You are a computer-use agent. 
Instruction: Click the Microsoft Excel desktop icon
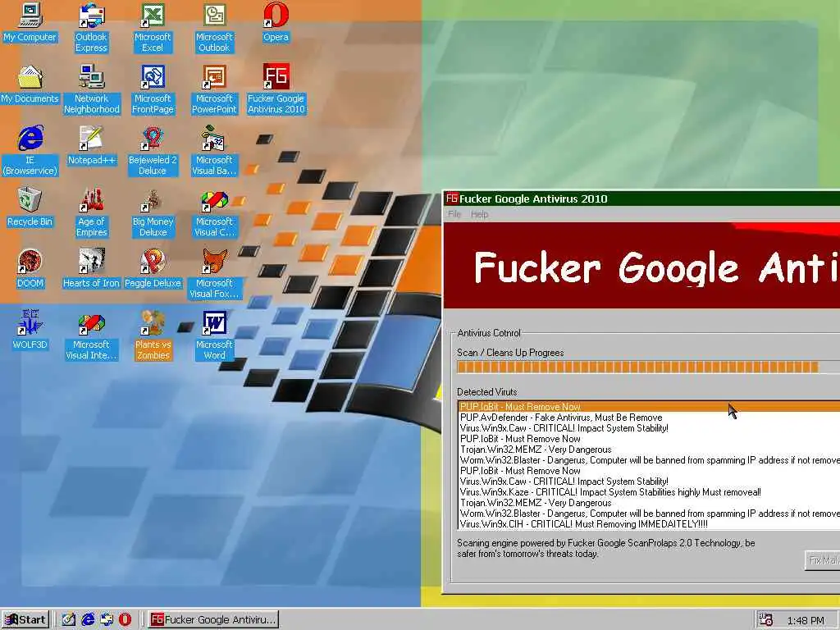pos(153,27)
